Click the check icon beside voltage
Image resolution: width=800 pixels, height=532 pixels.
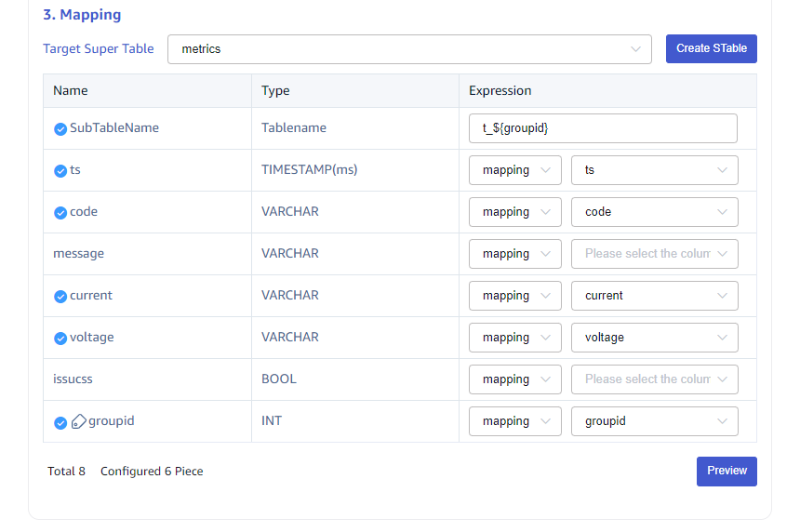60,339
